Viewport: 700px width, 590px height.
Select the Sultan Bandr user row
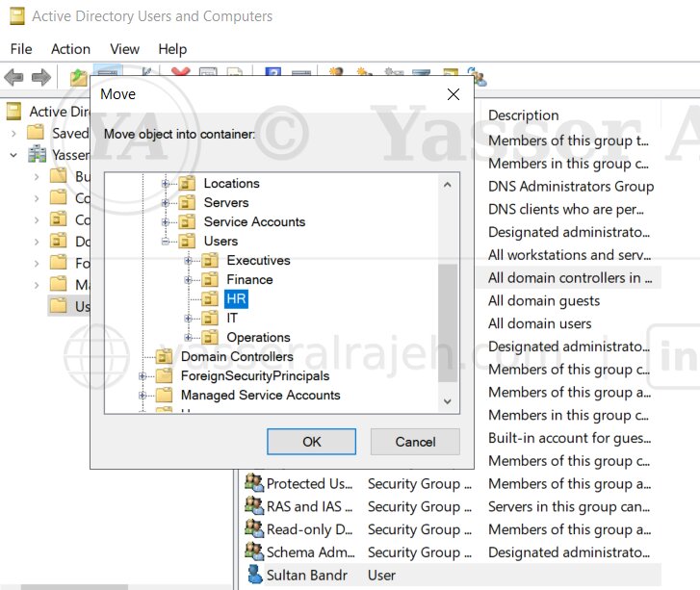click(x=451, y=575)
